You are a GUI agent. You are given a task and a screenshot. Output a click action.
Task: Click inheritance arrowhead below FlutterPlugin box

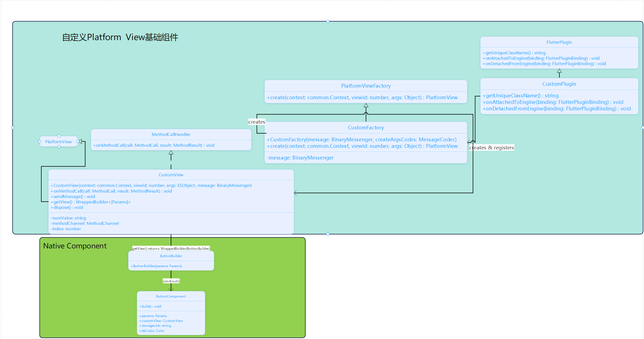tap(559, 71)
